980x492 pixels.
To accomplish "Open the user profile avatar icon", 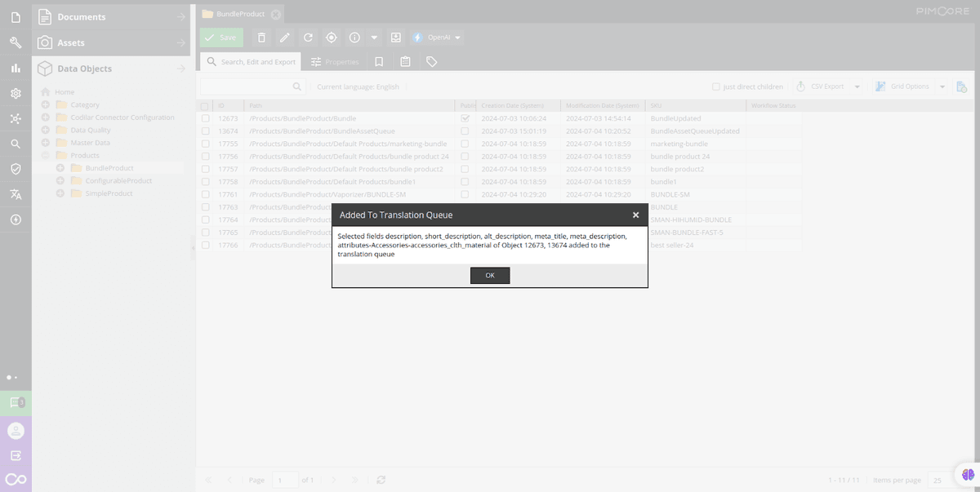I will click(x=16, y=430).
